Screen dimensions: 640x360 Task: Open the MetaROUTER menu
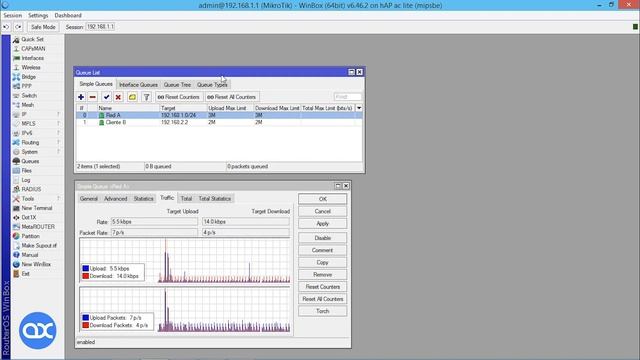pos(38,227)
